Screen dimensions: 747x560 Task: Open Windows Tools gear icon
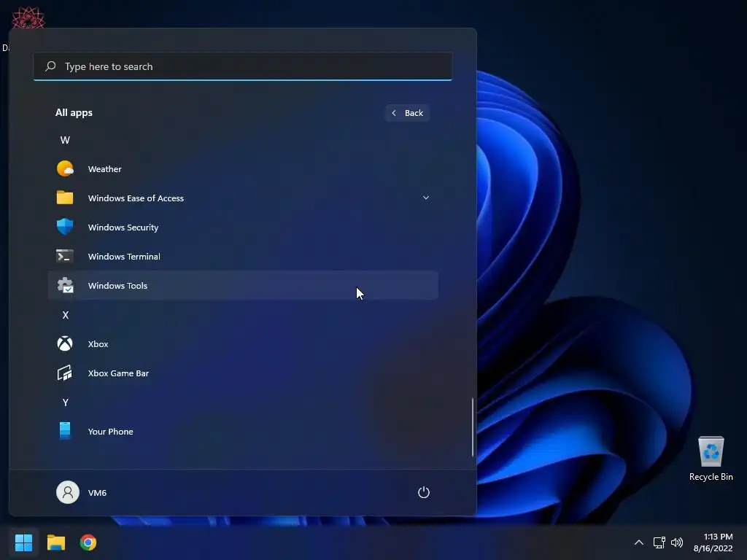coord(65,285)
